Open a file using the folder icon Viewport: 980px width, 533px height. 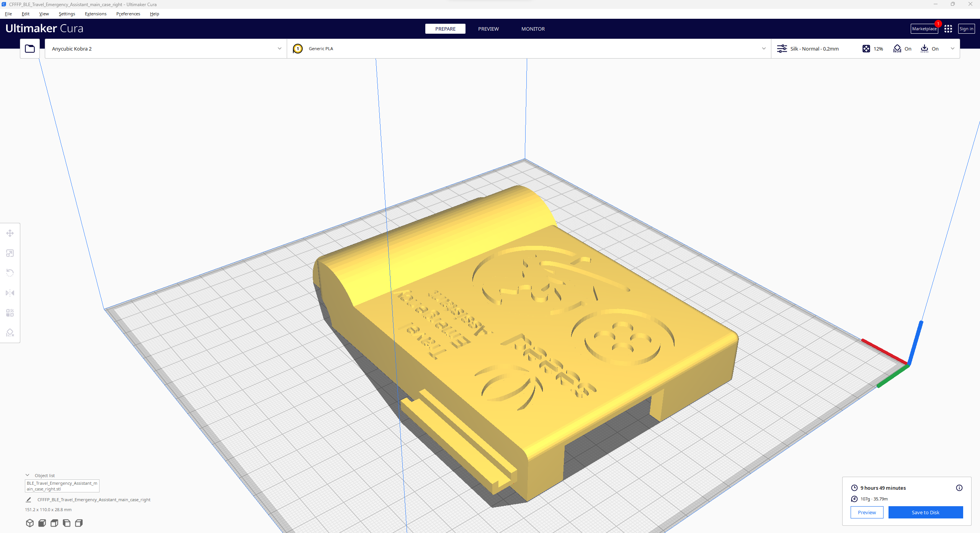[x=30, y=48]
